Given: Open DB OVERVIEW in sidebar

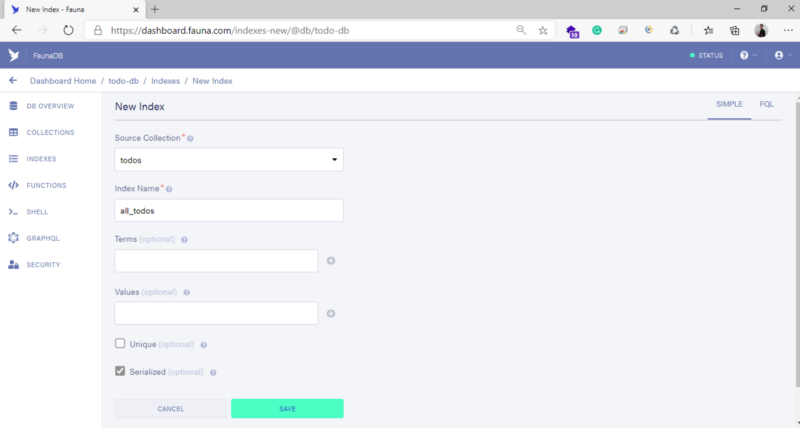Looking at the screenshot, I should tap(50, 106).
